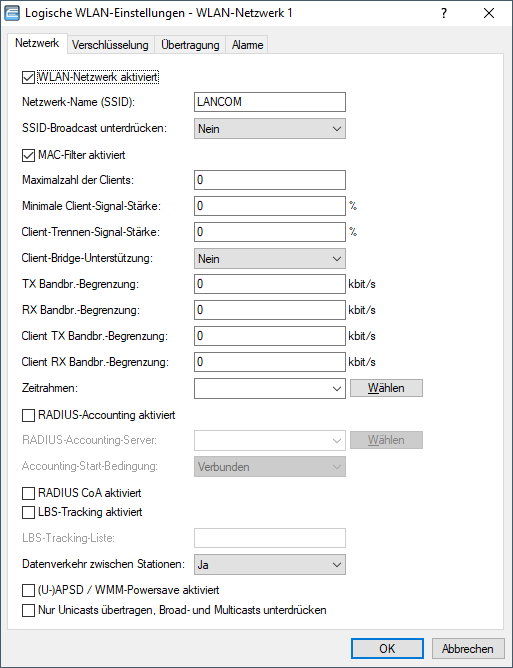Click the dialog's title bar app icon
This screenshot has width=513, height=668.
pyautogui.click(x=12, y=13)
